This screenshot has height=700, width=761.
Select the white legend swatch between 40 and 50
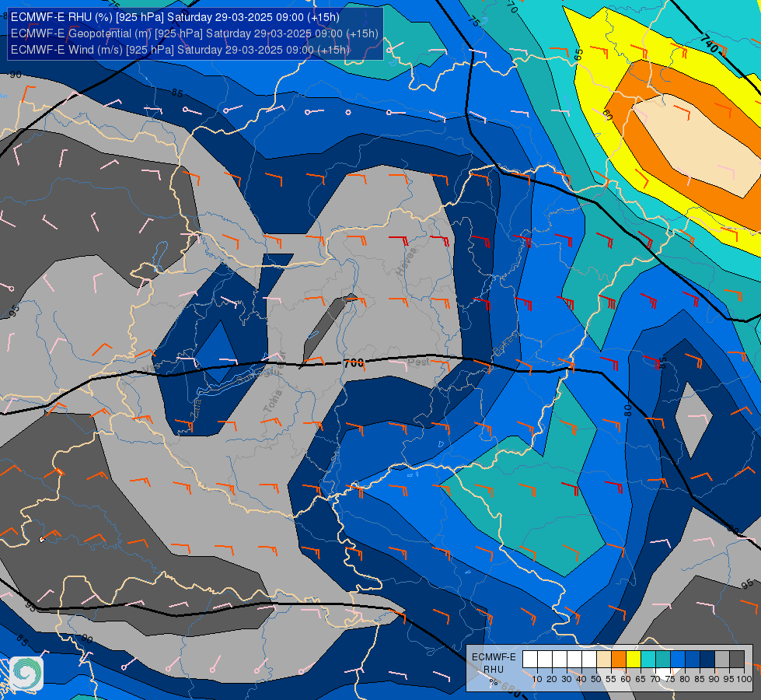click(x=589, y=659)
